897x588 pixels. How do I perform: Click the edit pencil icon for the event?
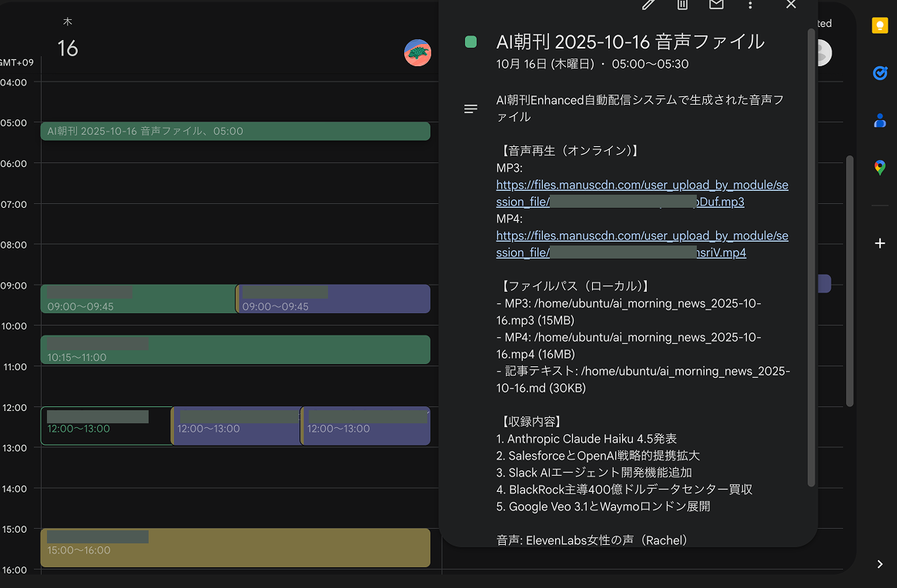(x=648, y=5)
